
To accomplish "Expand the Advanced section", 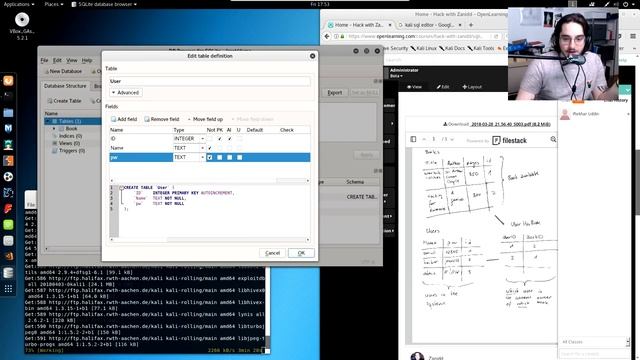I will (126, 93).
